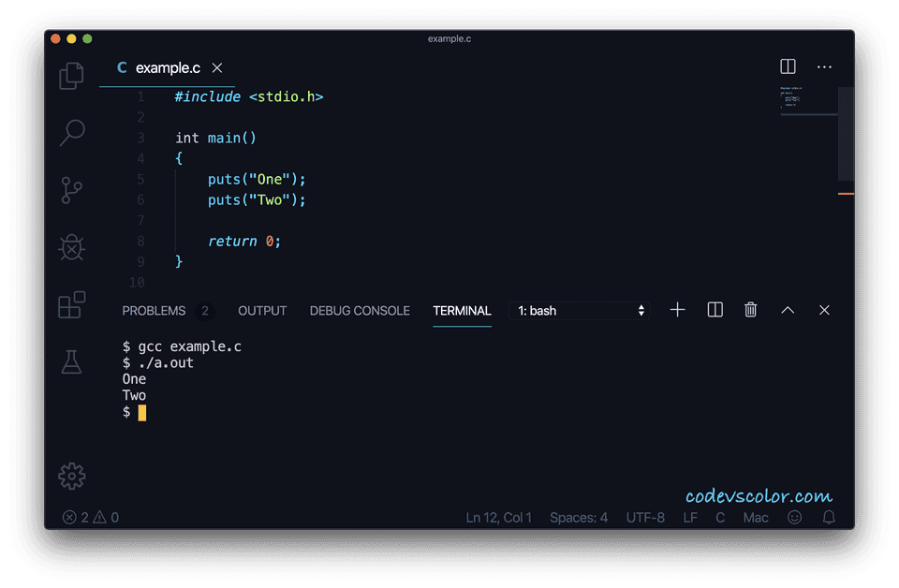The image size is (899, 588).
Task: Open the Debug view with bug icon
Action: click(72, 247)
